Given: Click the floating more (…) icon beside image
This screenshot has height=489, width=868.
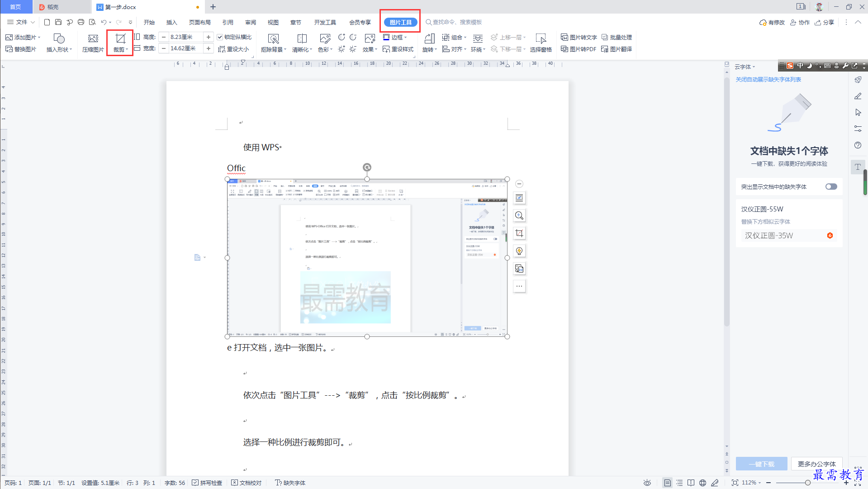Looking at the screenshot, I should [519, 286].
